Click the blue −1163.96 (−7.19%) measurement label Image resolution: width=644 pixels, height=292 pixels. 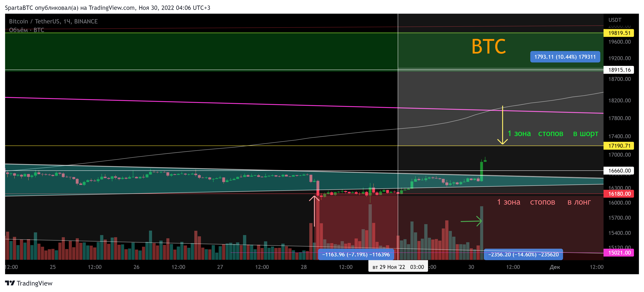point(356,255)
